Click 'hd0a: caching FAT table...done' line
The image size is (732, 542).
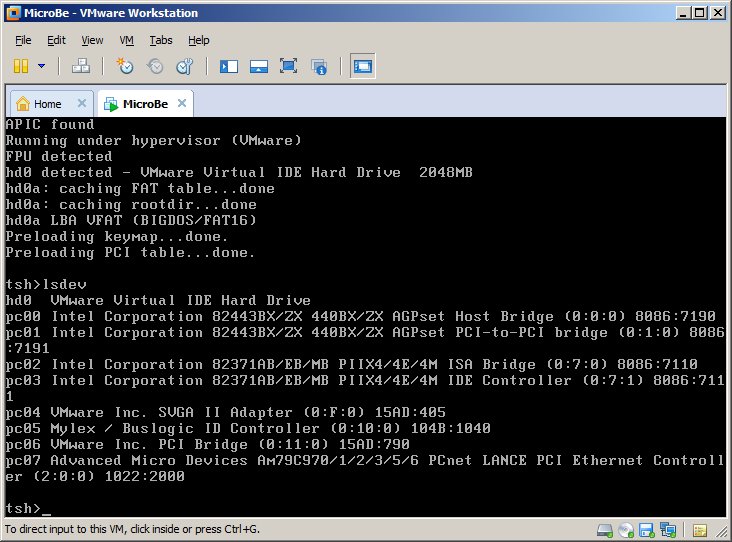pos(140,188)
